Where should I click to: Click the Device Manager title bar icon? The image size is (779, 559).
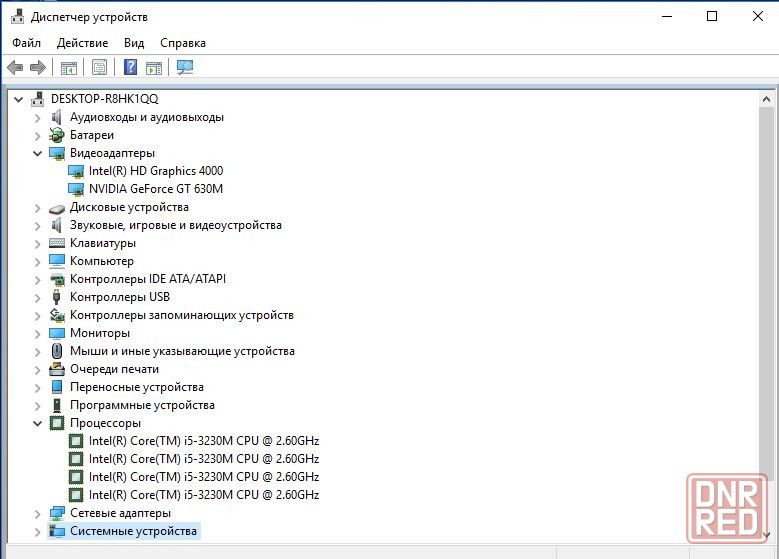pyautogui.click(x=17, y=16)
